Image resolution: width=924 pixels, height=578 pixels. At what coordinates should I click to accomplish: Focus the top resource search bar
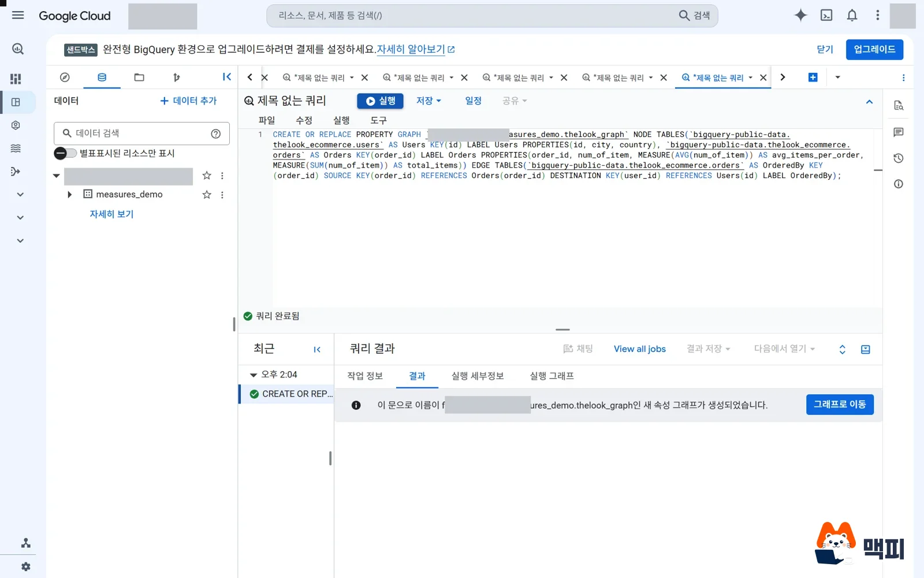click(x=492, y=16)
